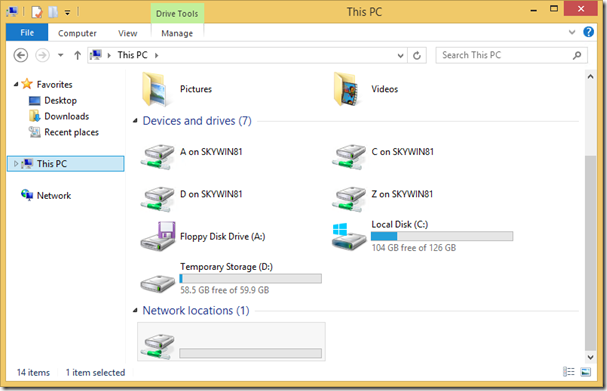607x391 pixels.
Task: Click the This PC icon in the address bar
Action: coord(96,55)
